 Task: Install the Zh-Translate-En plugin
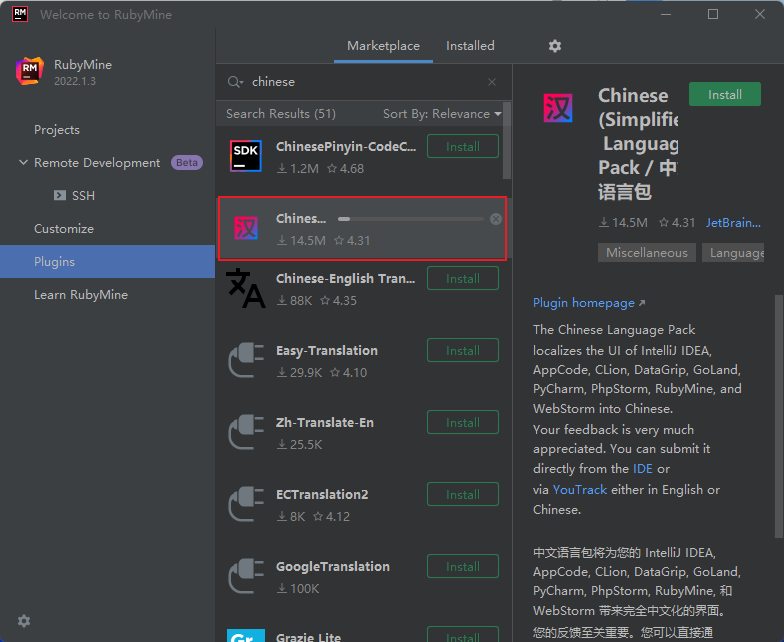pos(462,422)
